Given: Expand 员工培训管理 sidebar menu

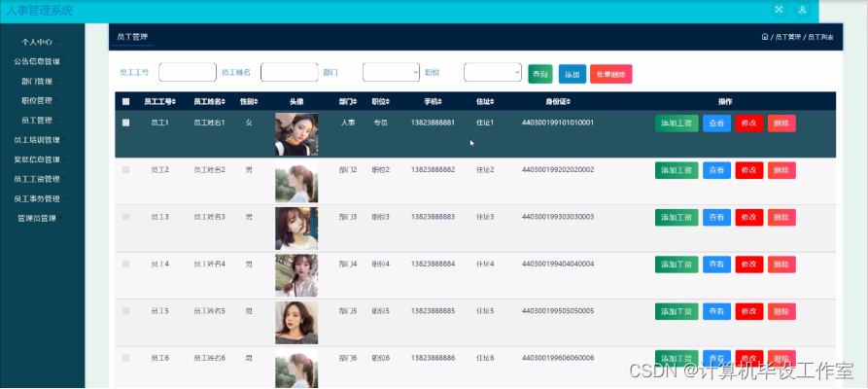Looking at the screenshot, I should point(40,140).
